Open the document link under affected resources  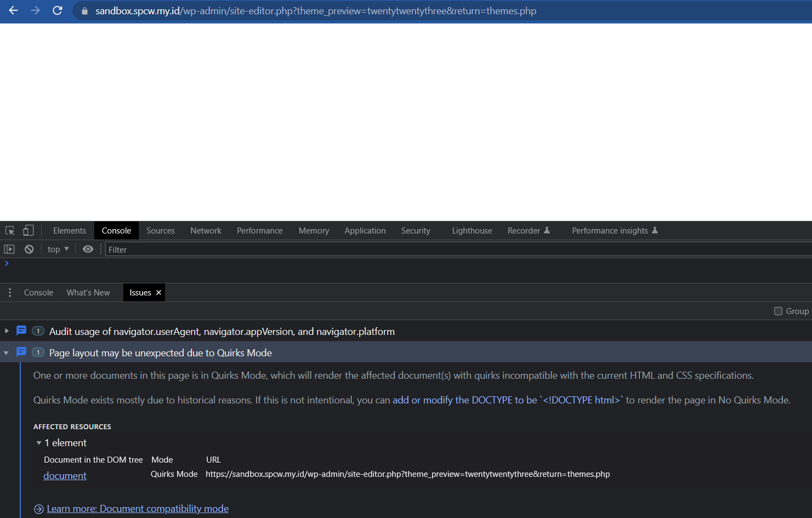pyautogui.click(x=64, y=475)
